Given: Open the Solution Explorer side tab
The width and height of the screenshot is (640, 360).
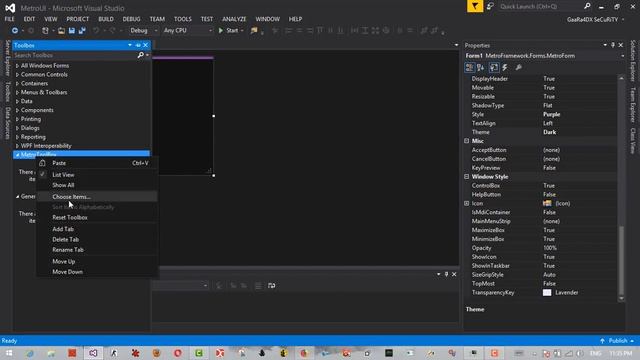Looking at the screenshot, I should [x=633, y=60].
